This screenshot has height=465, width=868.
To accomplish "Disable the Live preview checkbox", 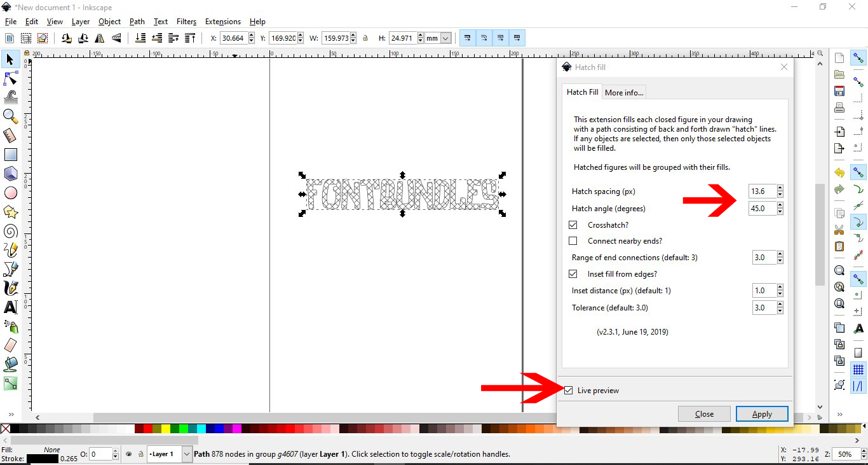I will (568, 391).
